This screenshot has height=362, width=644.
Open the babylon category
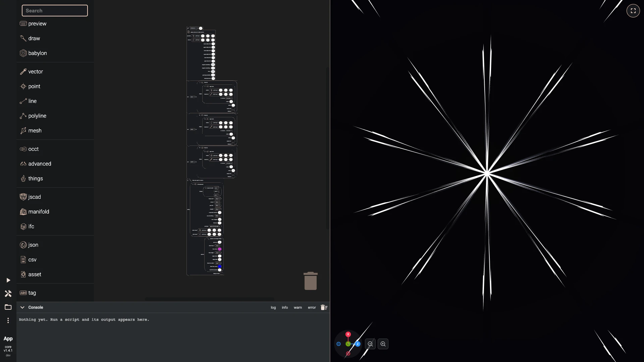pos(55,53)
